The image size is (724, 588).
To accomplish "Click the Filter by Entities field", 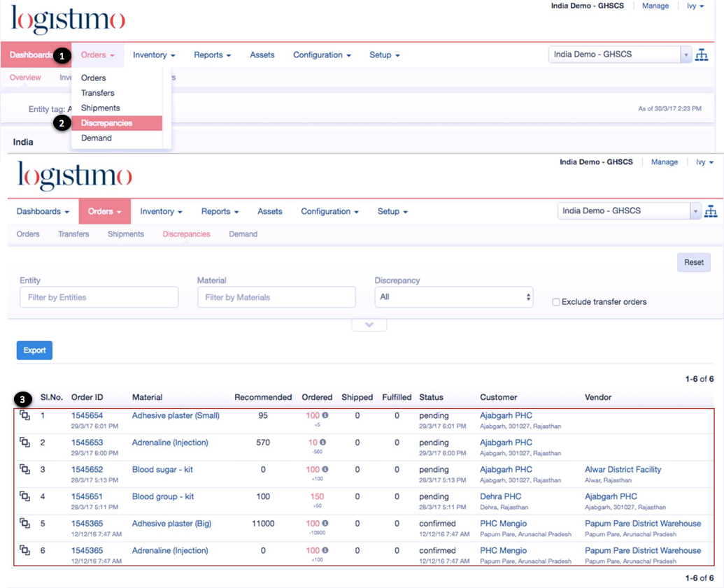I will point(99,297).
